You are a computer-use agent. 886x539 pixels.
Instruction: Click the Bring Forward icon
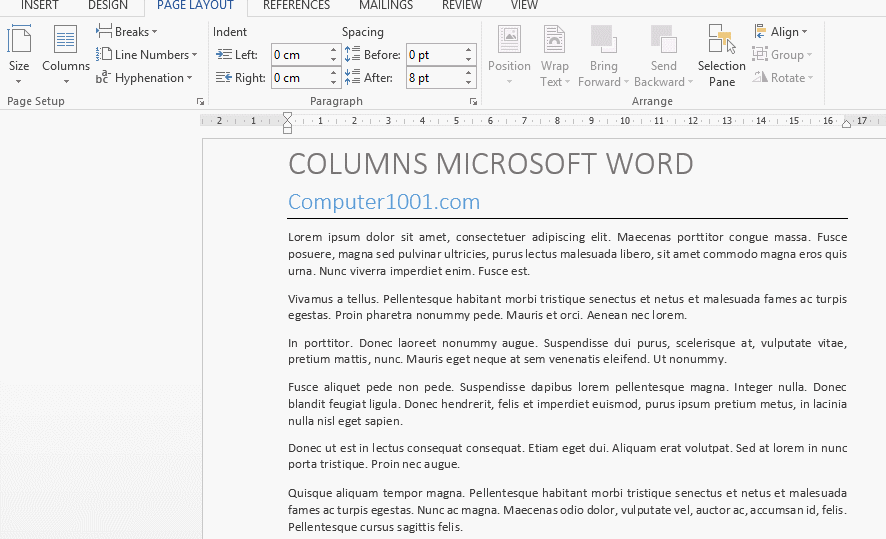pos(603,40)
